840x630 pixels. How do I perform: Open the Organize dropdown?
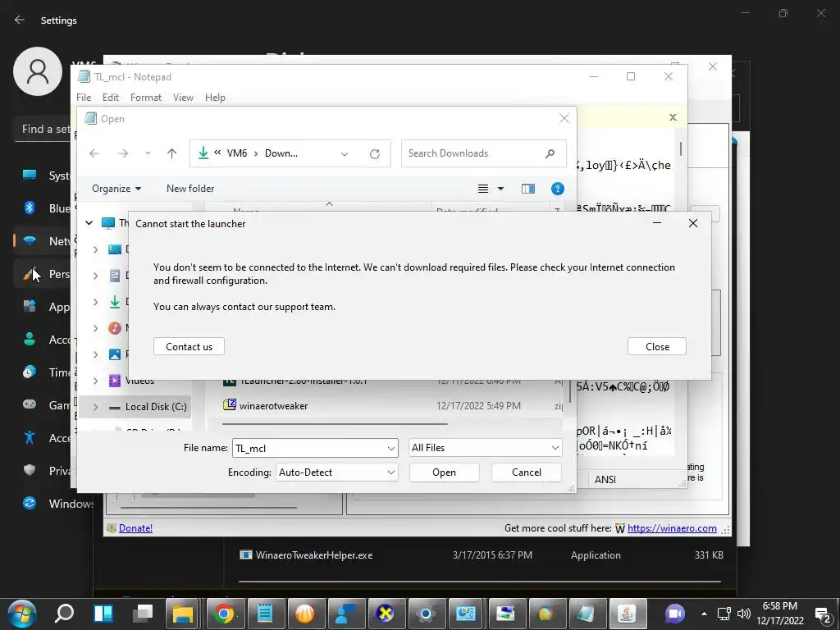pyautogui.click(x=116, y=189)
